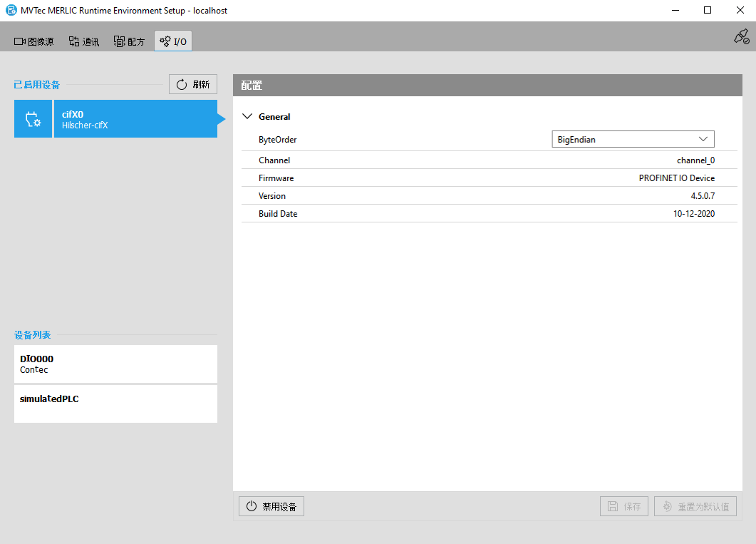Click the floppy disk save icon
Image resolution: width=756 pixels, height=544 pixels.
613,507
